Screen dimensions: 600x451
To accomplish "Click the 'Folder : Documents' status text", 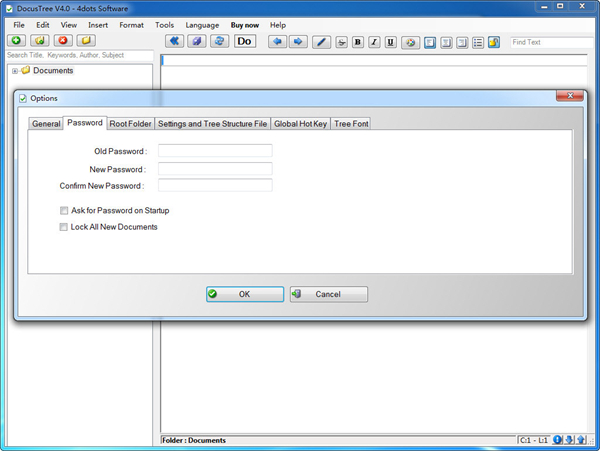I will point(194,440).
